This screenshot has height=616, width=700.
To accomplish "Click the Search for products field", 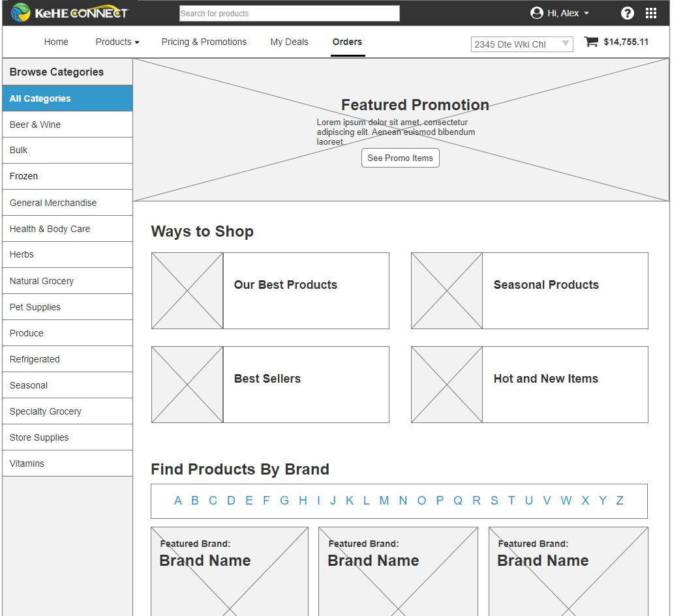I will [289, 14].
